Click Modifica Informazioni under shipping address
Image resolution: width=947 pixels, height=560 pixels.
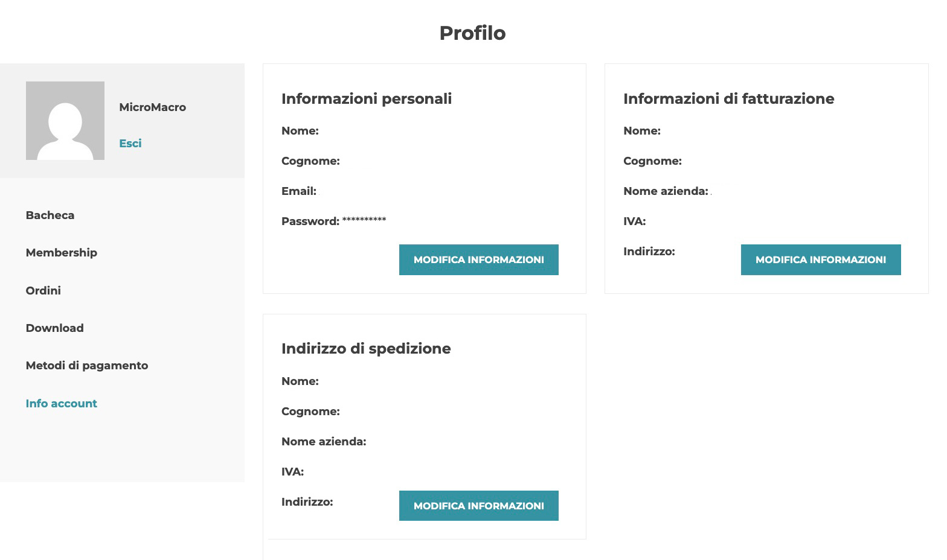coord(479,506)
